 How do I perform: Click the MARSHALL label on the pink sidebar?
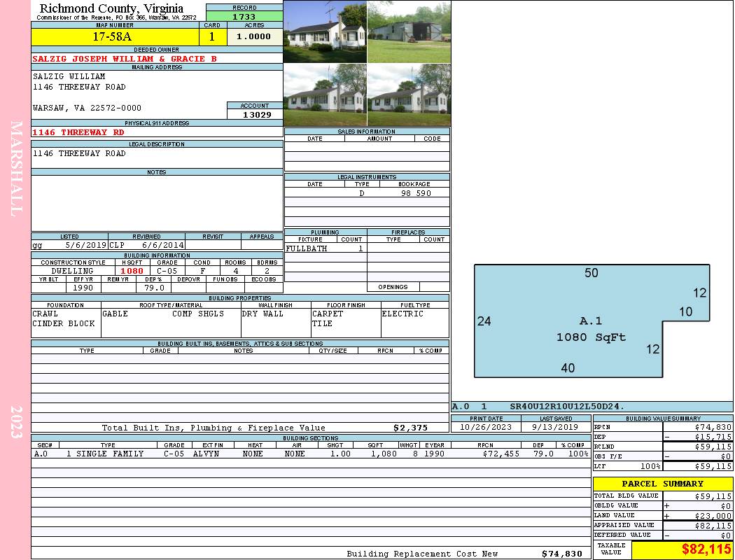pyautogui.click(x=16, y=169)
